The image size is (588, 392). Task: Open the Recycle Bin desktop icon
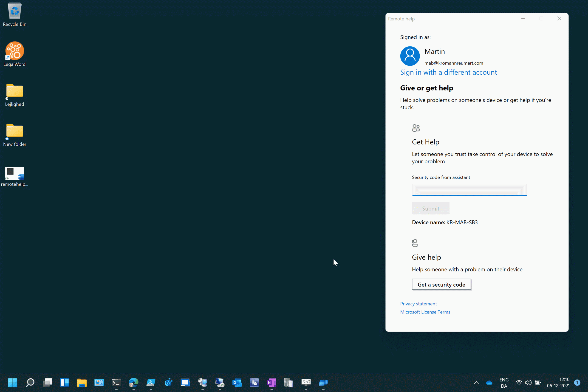point(14,14)
